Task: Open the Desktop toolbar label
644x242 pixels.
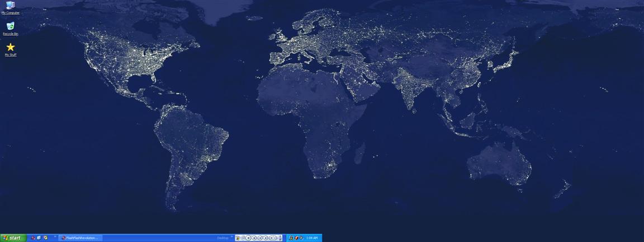Action: click(x=222, y=238)
